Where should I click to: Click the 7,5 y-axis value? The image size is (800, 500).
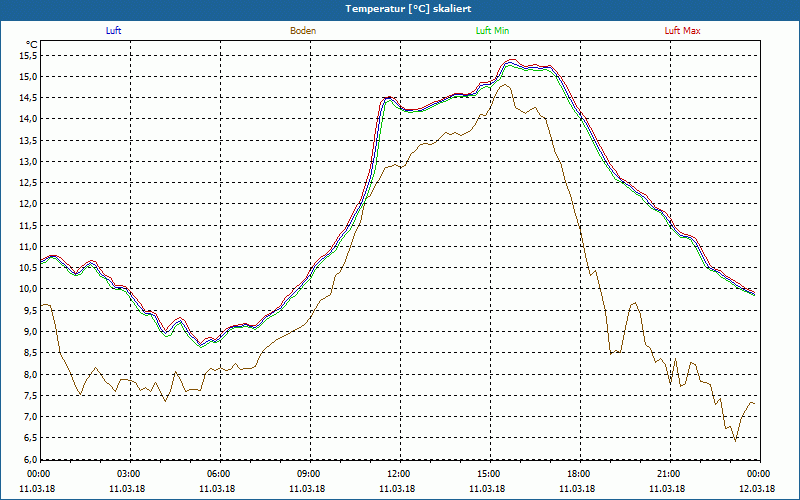(x=29, y=395)
